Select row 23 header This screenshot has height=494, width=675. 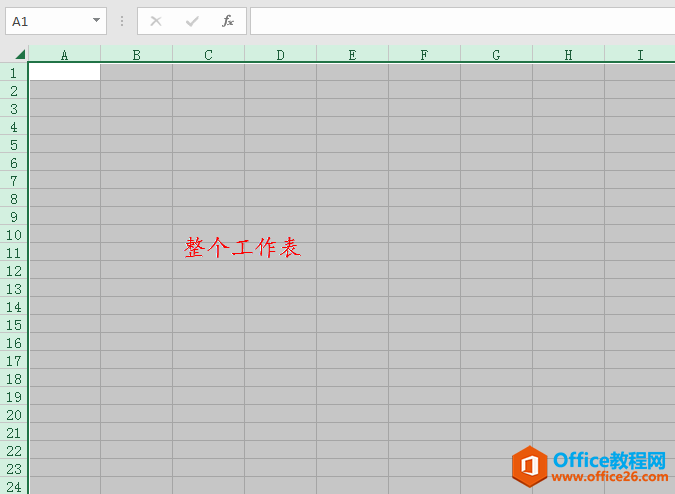click(14, 469)
